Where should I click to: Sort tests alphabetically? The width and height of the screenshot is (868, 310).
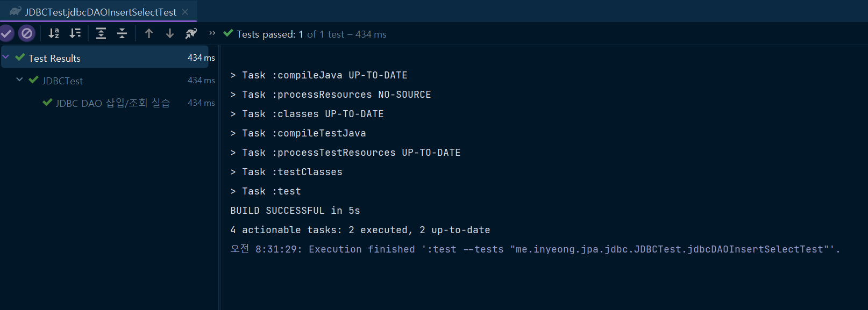click(54, 33)
